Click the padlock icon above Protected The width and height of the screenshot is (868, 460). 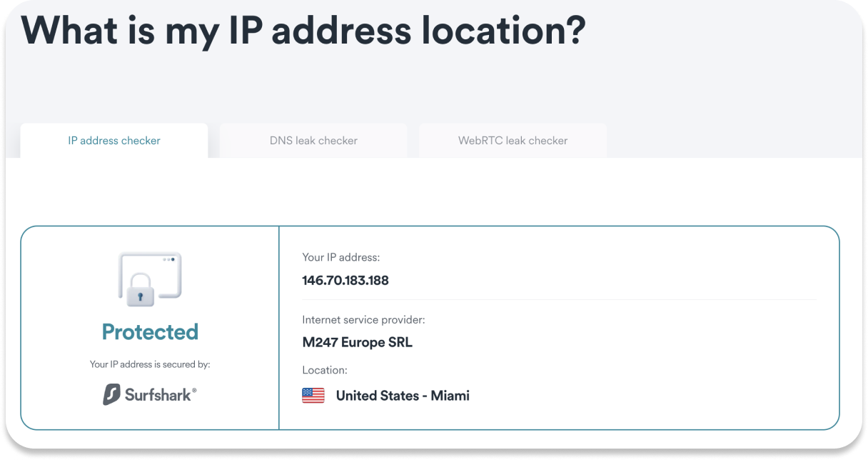pos(139,290)
